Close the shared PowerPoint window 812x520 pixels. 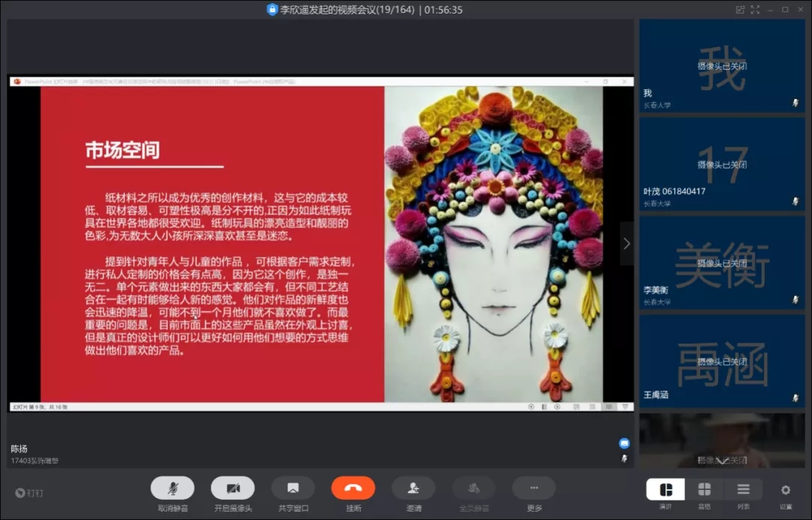625,82
